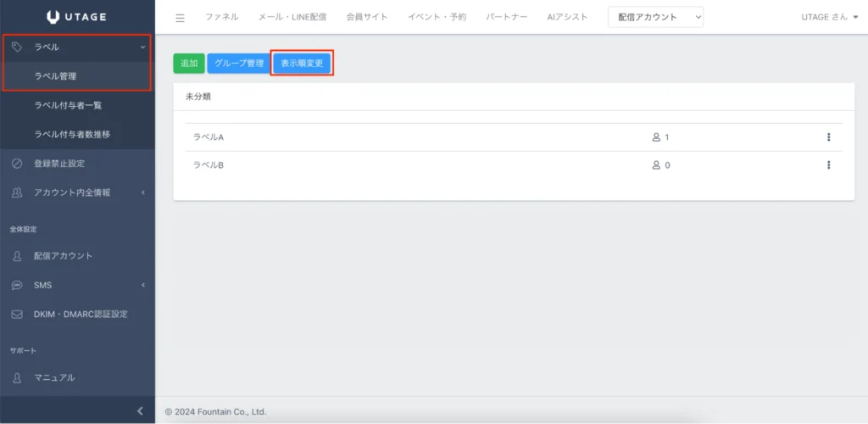Collapse the sidebar with bottom arrow

point(140,410)
